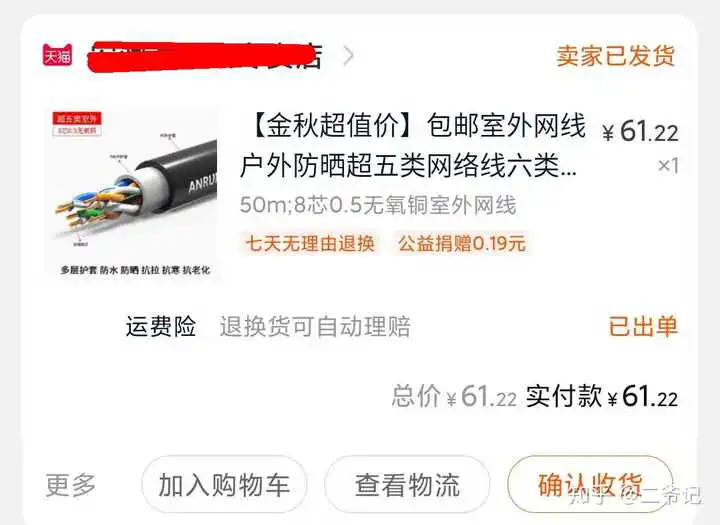This screenshot has height=525, width=720.
Task: Open the network cable product thumbnail
Action: click(x=133, y=193)
